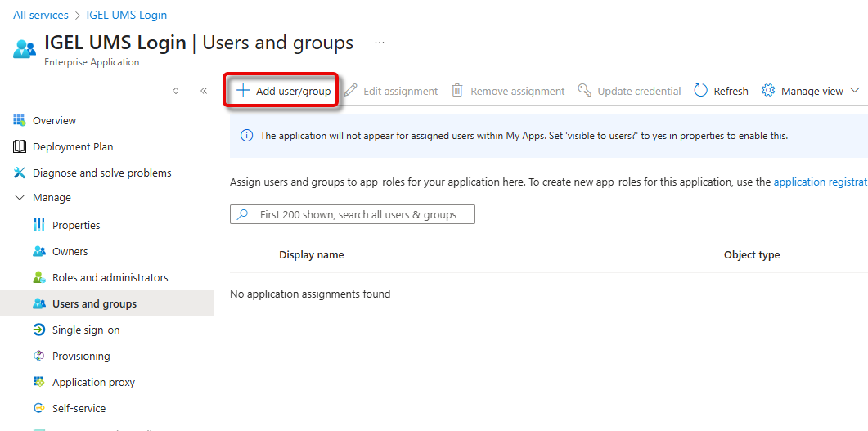Collapse the sidebar with double chevron

[x=204, y=91]
